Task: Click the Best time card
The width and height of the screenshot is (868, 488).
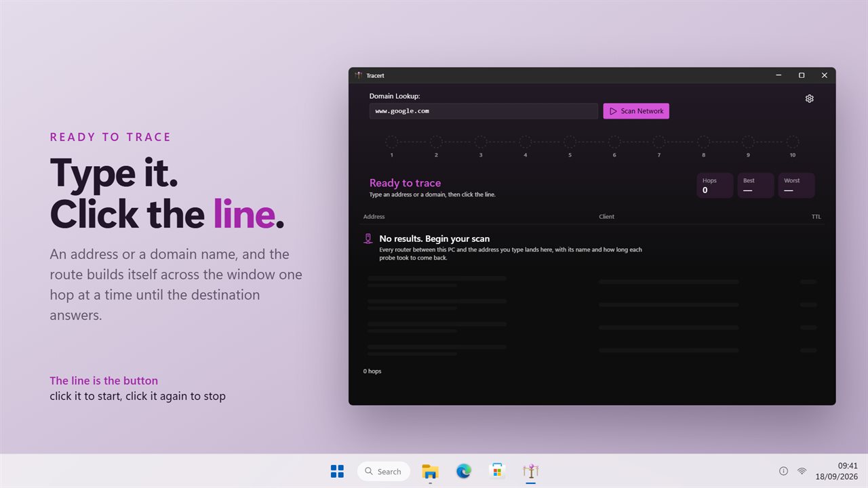Action: [x=755, y=186]
